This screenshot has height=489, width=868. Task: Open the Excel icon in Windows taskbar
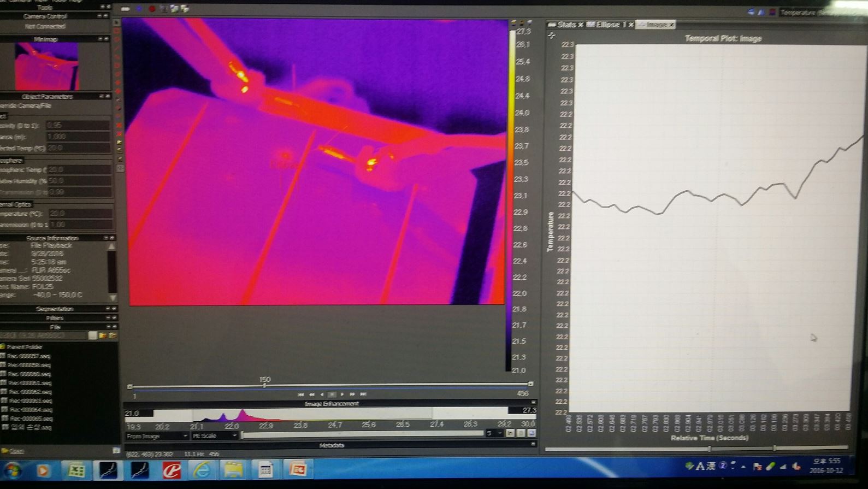click(x=75, y=470)
